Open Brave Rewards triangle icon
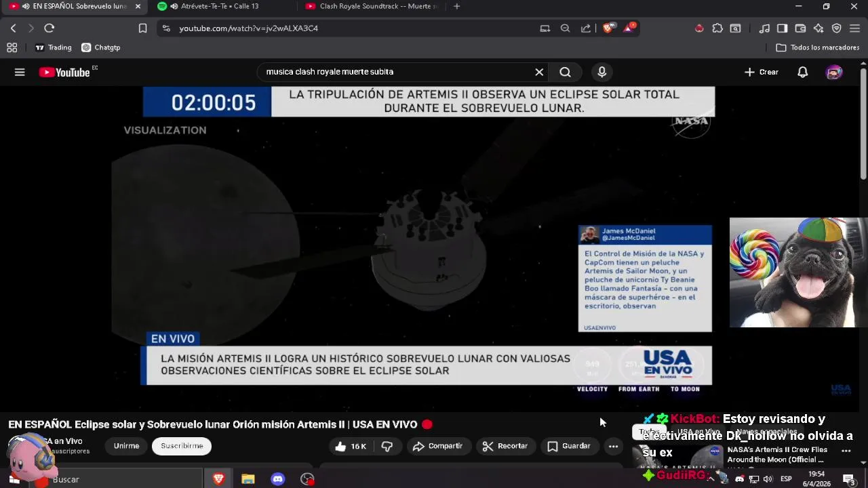Viewport: 868px width, 488px height. 629,28
